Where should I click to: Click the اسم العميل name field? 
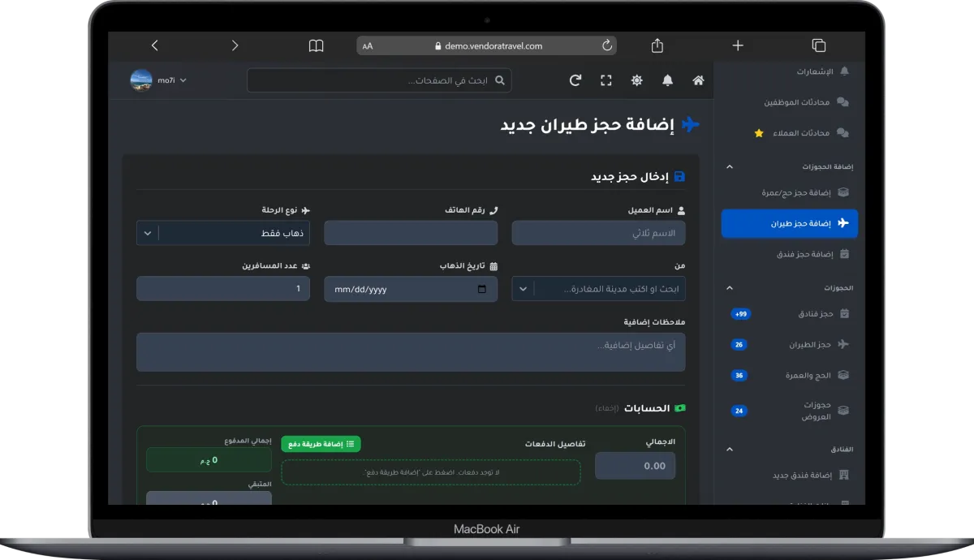coord(598,233)
